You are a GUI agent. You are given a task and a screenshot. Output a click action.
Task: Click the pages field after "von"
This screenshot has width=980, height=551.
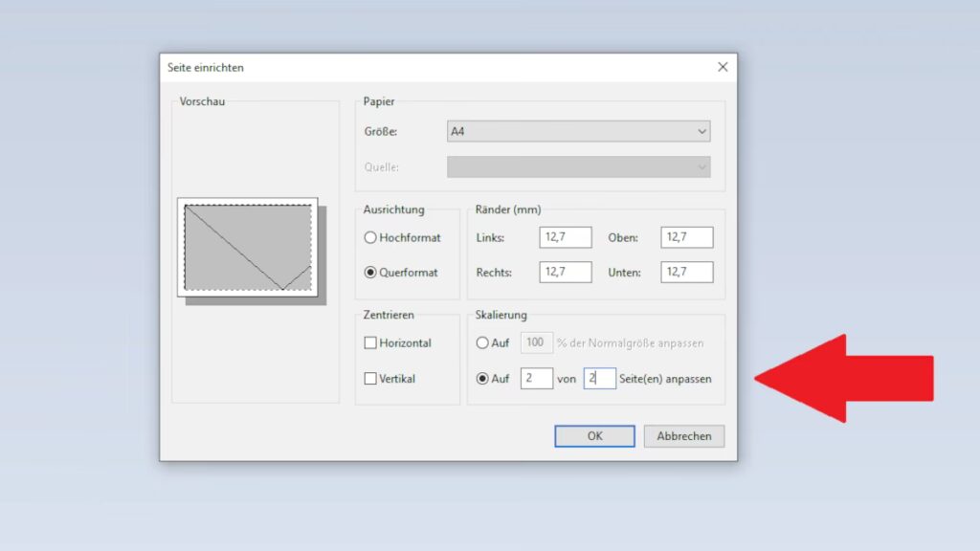click(x=600, y=379)
